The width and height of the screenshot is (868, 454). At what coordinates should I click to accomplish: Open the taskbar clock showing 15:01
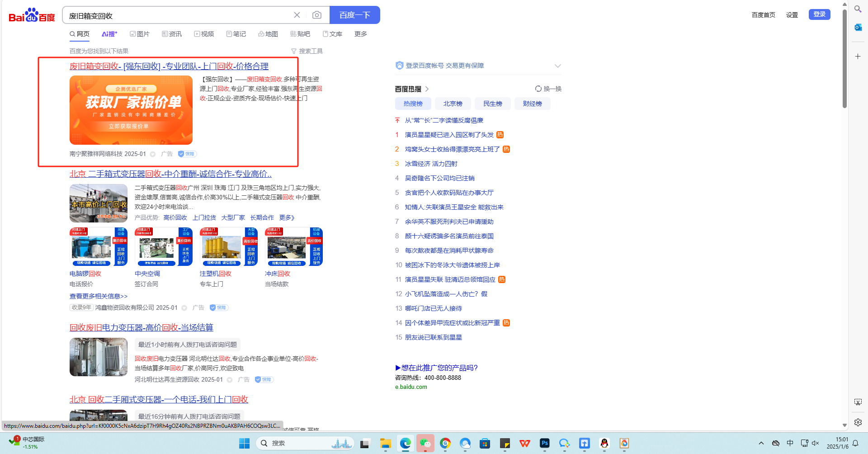pos(838,443)
